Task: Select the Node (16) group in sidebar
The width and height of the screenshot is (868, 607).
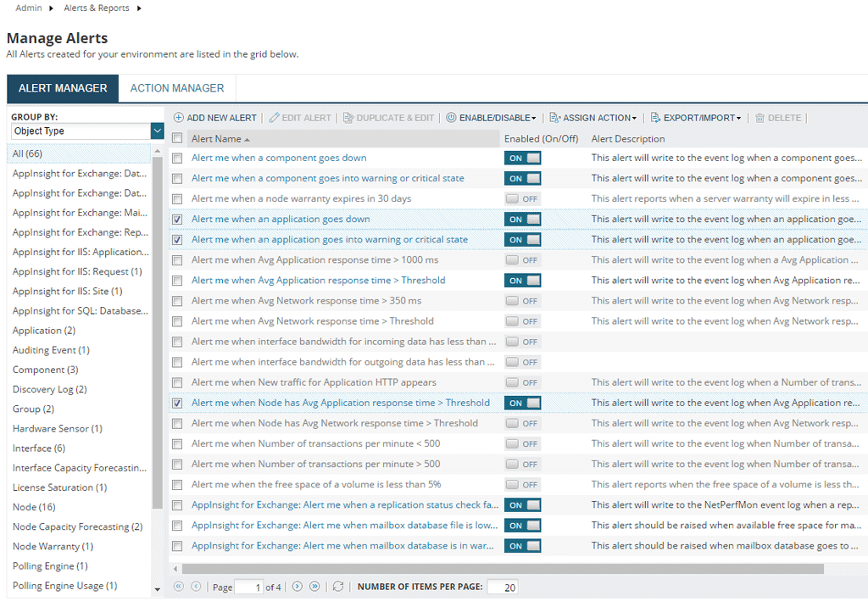Action: coord(34,507)
